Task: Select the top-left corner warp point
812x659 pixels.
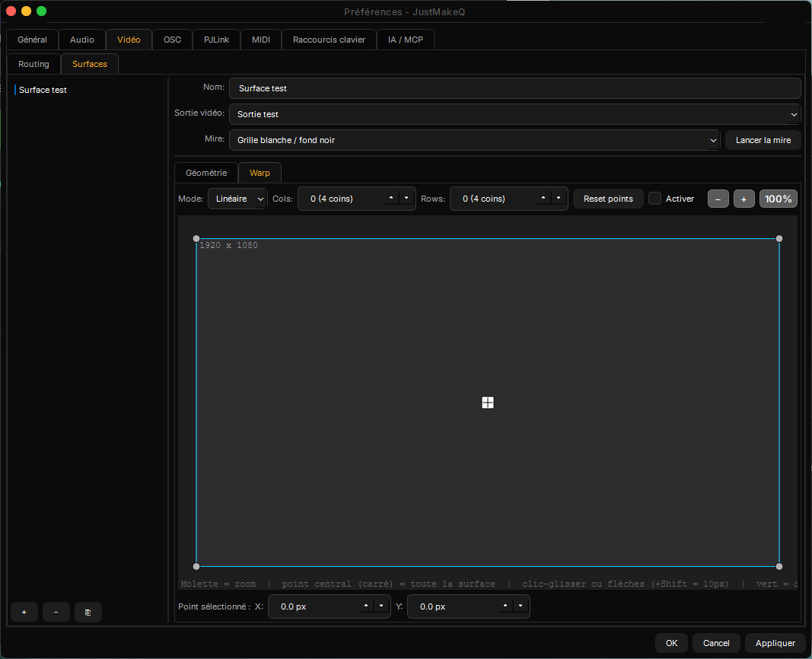Action: [x=196, y=239]
